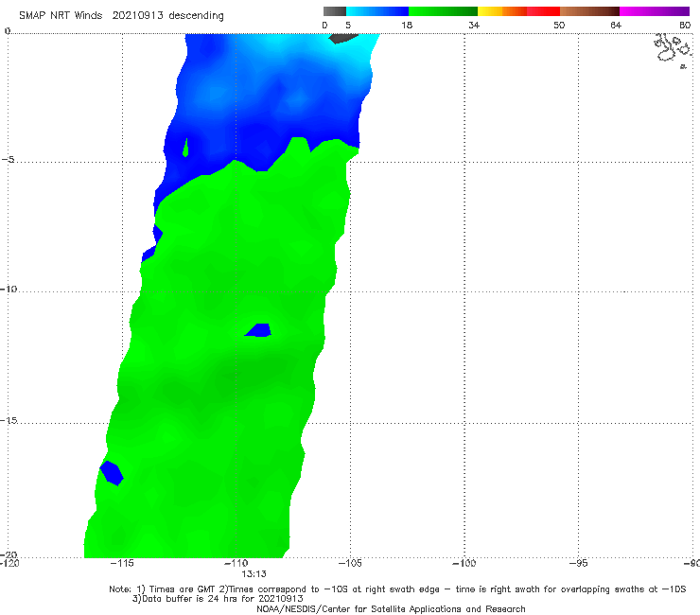Click the '-95' longitude axis label
Screen dimensions: 700x615
(578, 563)
